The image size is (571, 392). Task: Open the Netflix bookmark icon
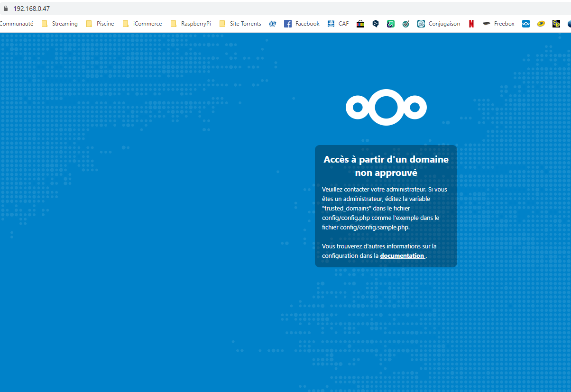point(471,24)
